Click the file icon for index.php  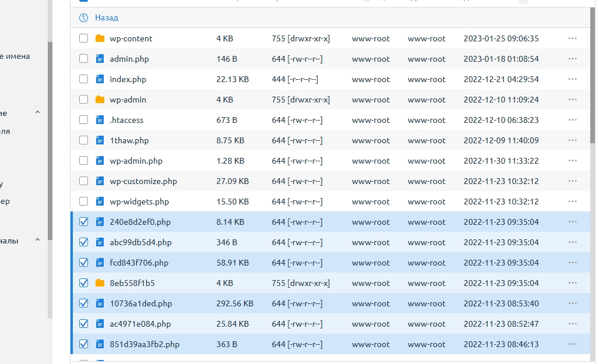click(100, 79)
